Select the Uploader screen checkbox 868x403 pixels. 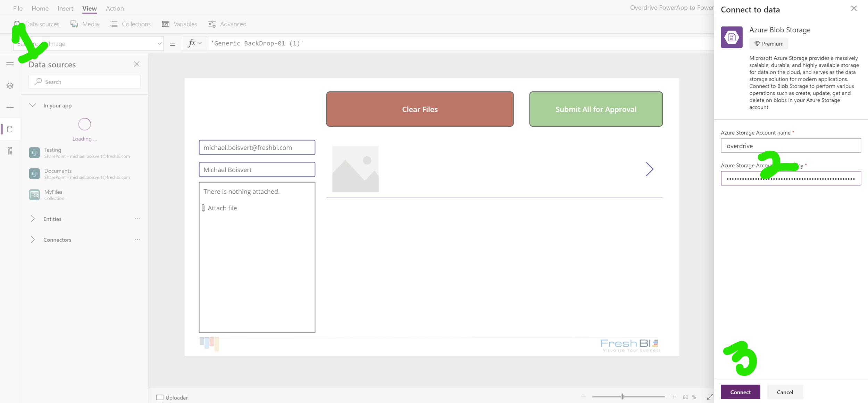pyautogui.click(x=160, y=397)
